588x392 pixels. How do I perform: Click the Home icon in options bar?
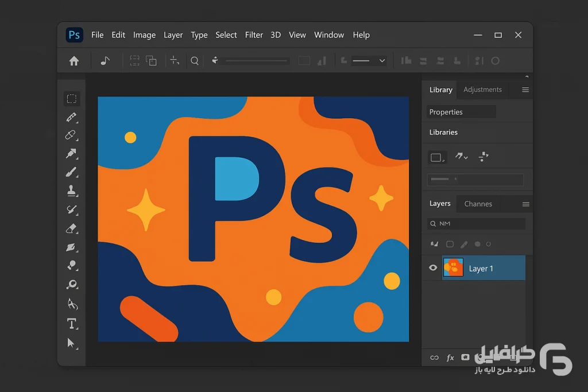point(74,61)
